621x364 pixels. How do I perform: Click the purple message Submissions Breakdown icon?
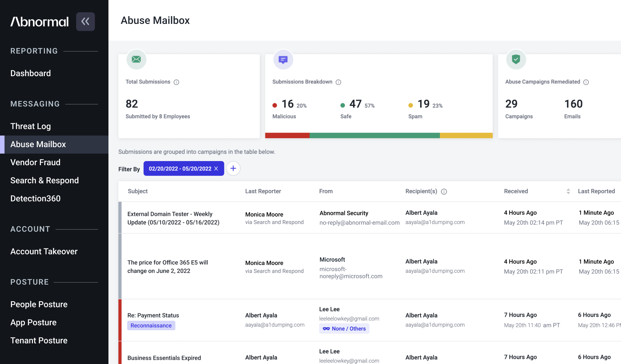pos(283,59)
